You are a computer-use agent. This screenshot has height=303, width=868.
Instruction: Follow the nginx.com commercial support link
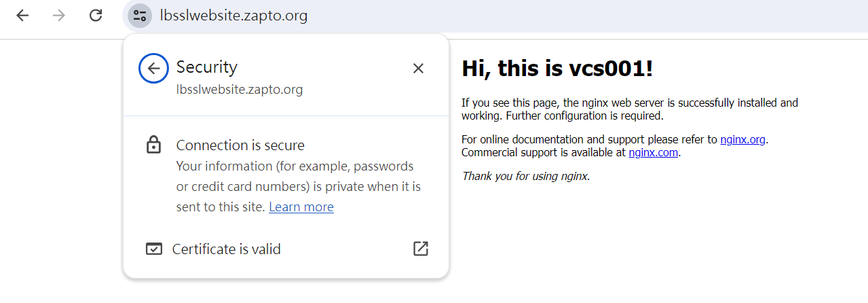tap(654, 153)
